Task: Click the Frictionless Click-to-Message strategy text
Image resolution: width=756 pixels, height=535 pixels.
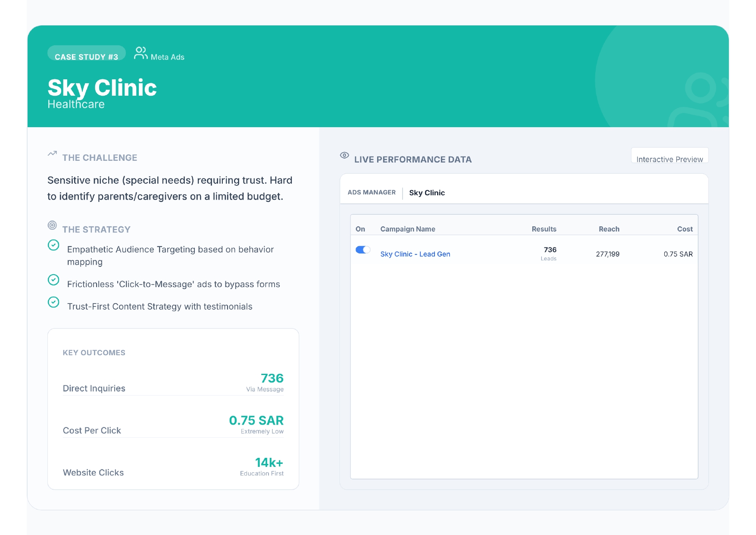Action: [x=173, y=284]
